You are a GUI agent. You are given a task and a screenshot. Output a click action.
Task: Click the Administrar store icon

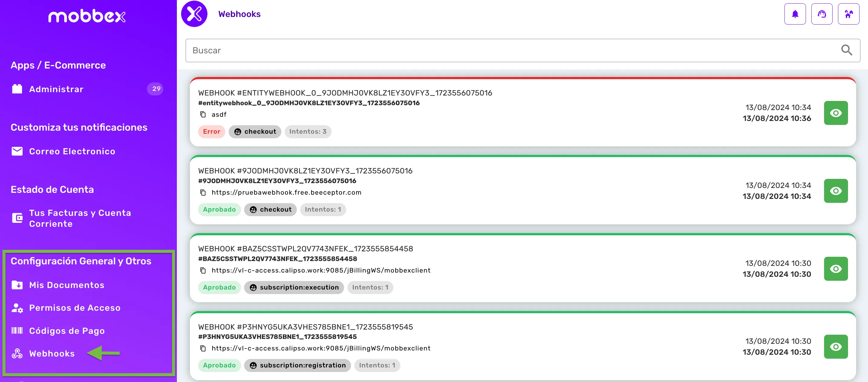tap(17, 89)
